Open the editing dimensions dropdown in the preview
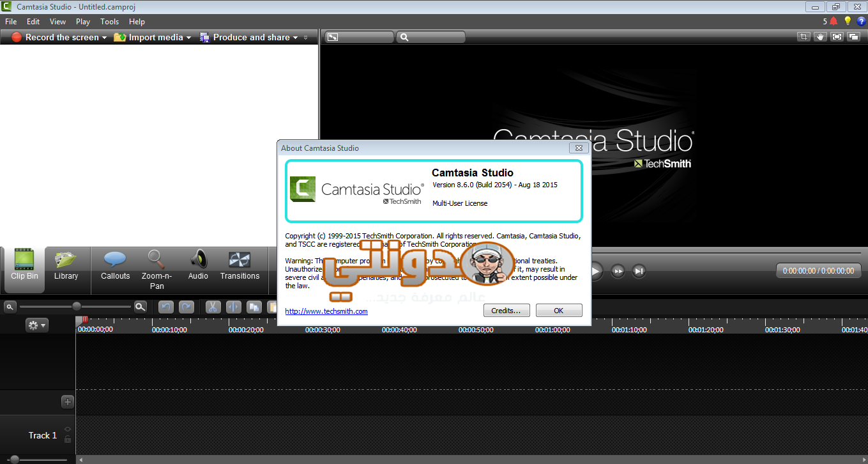Image resolution: width=868 pixels, height=464 pixels. [358, 37]
